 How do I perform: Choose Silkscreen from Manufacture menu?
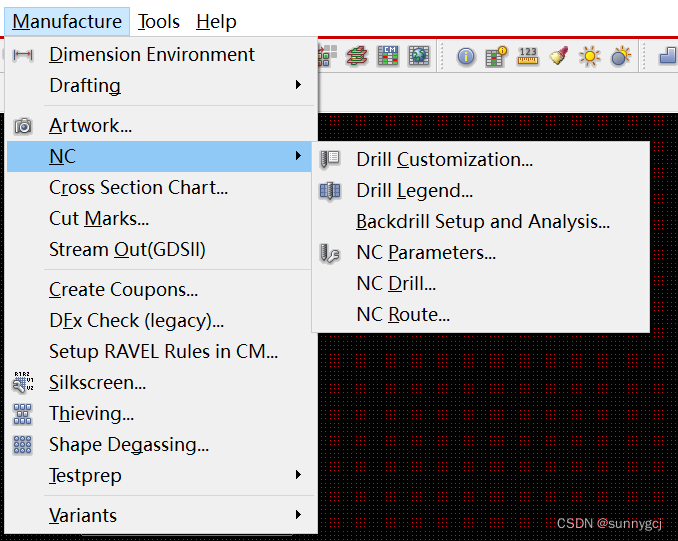pyautogui.click(x=97, y=382)
